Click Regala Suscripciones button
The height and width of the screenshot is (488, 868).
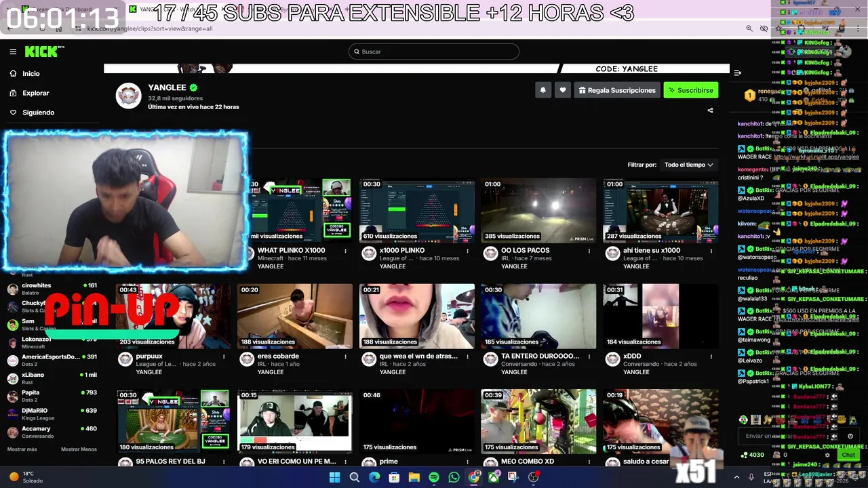(617, 90)
